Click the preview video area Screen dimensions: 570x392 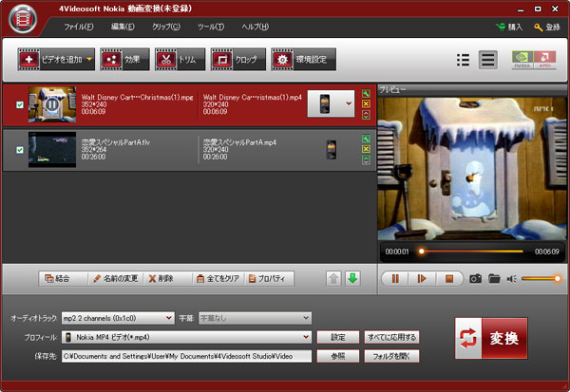point(472,169)
